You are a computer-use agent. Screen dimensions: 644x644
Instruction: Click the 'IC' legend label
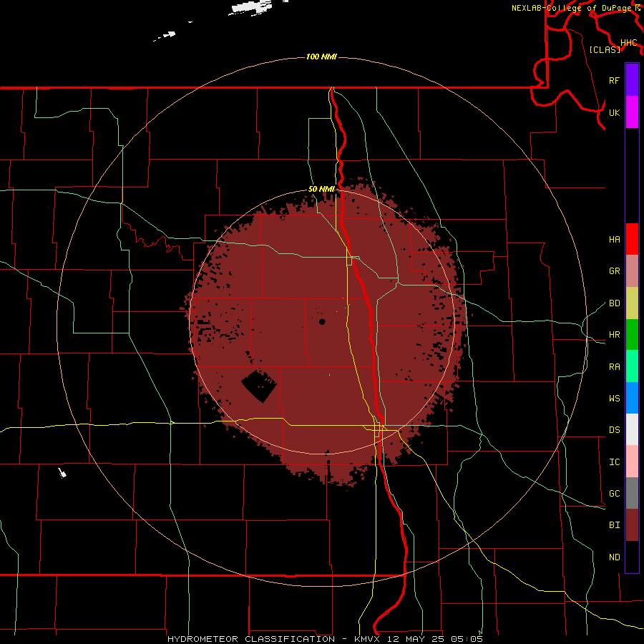pyautogui.click(x=614, y=462)
